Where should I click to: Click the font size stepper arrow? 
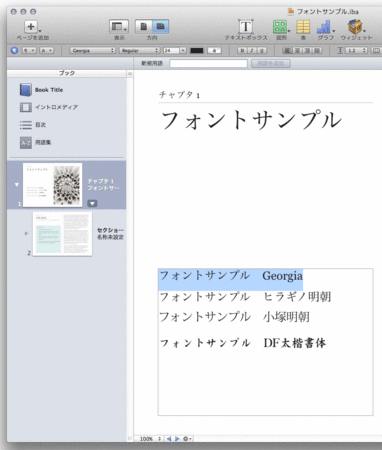tap(183, 50)
